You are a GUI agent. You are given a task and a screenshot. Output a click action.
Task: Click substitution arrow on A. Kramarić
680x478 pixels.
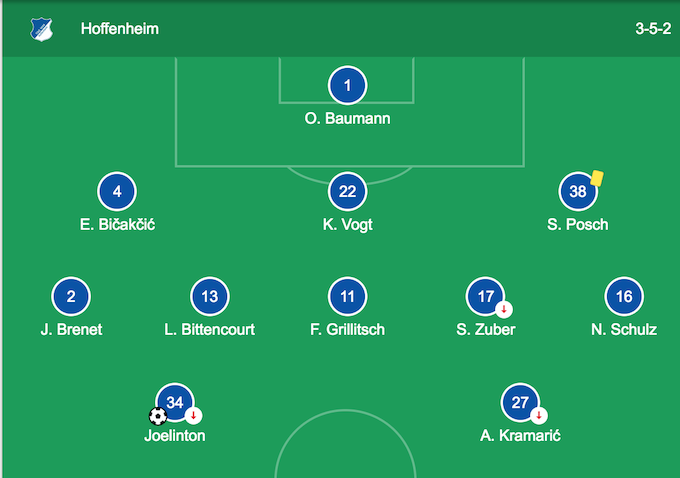click(x=539, y=416)
